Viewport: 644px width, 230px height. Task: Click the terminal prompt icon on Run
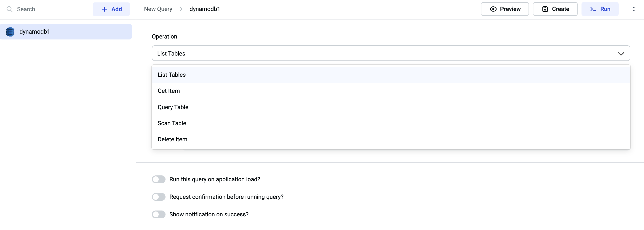pyautogui.click(x=593, y=9)
